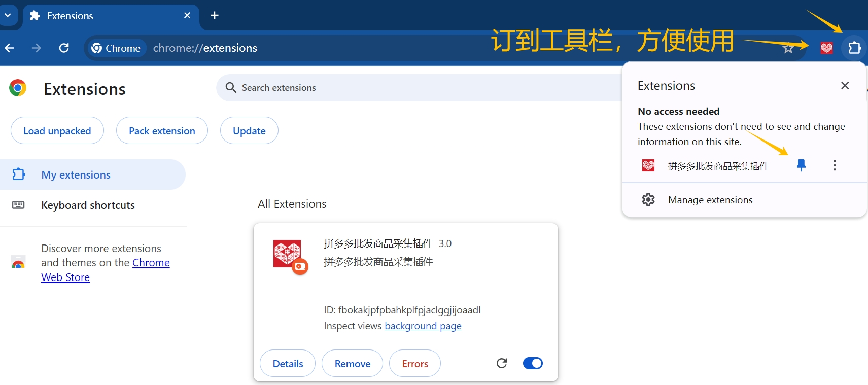Click the extension icon in popup list
This screenshot has width=868, height=385.
point(648,165)
